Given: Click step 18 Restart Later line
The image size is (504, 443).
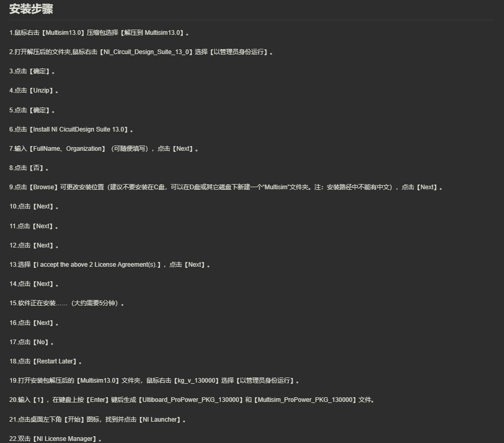Looking at the screenshot, I should [x=45, y=361].
